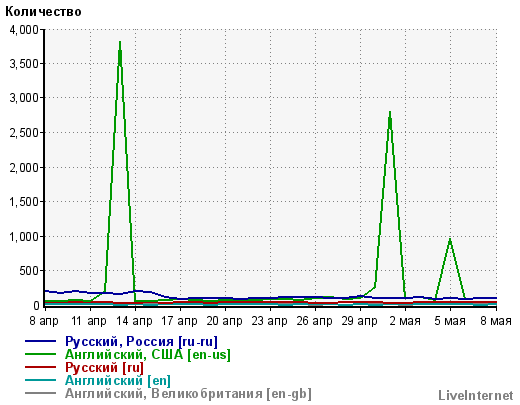This screenshot has height=405, width=520.
Task: Click the Английский [en] legend entry
Action: pos(118,381)
